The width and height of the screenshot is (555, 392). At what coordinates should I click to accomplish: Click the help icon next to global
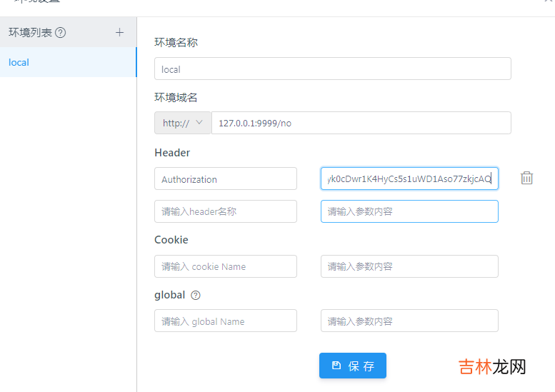(x=196, y=295)
